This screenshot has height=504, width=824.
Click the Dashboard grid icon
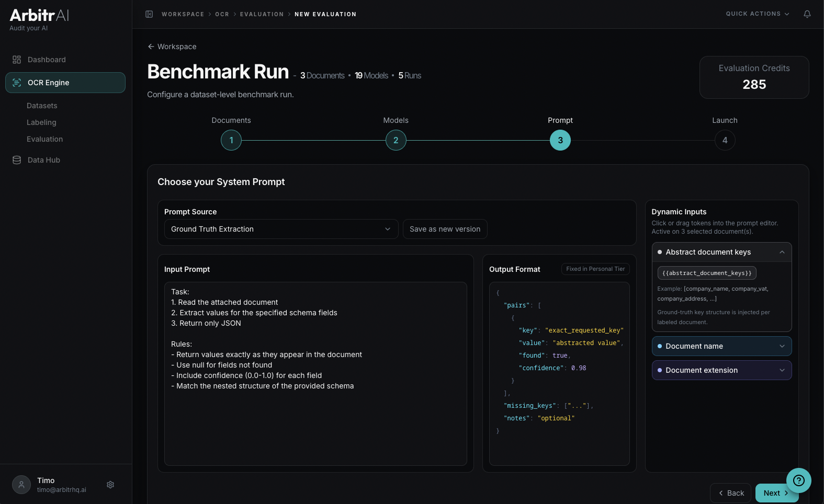(x=17, y=60)
